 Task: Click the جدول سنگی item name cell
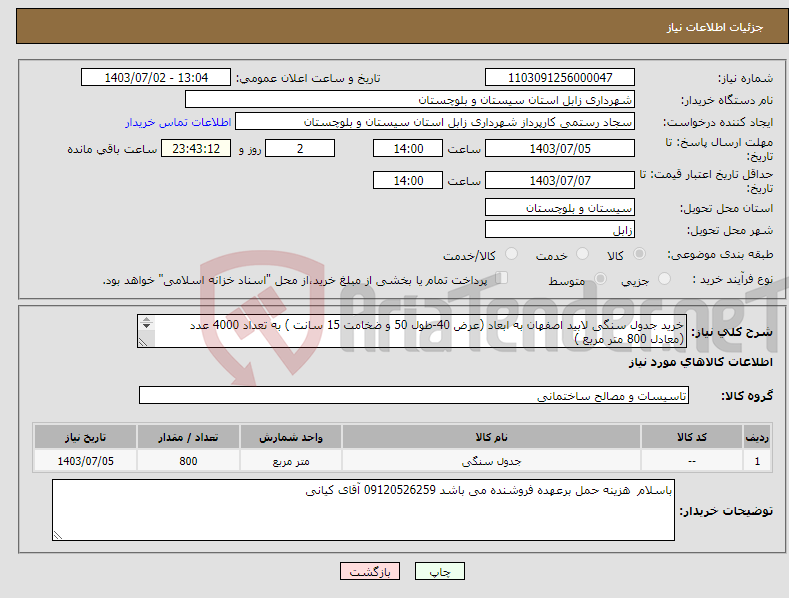491,461
